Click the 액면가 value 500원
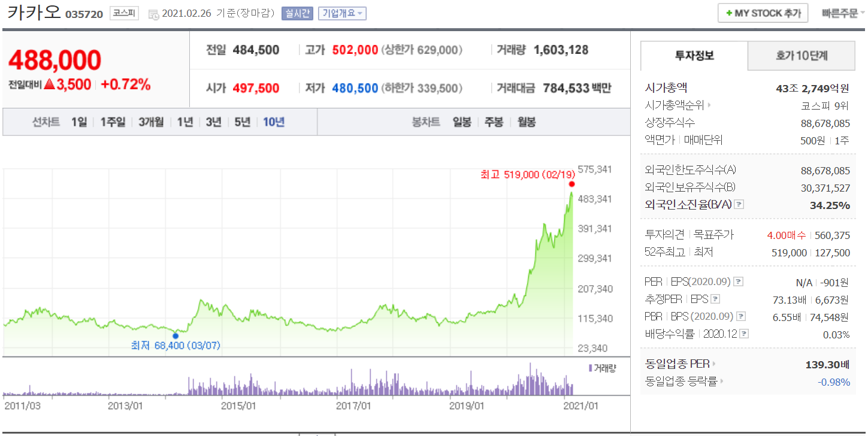 pos(813,141)
